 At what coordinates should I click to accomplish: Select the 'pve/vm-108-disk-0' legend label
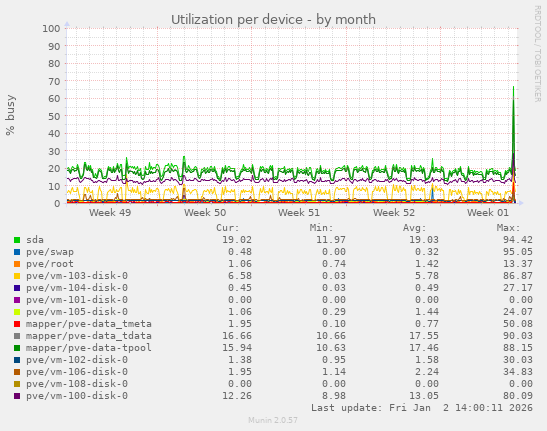tap(77, 384)
